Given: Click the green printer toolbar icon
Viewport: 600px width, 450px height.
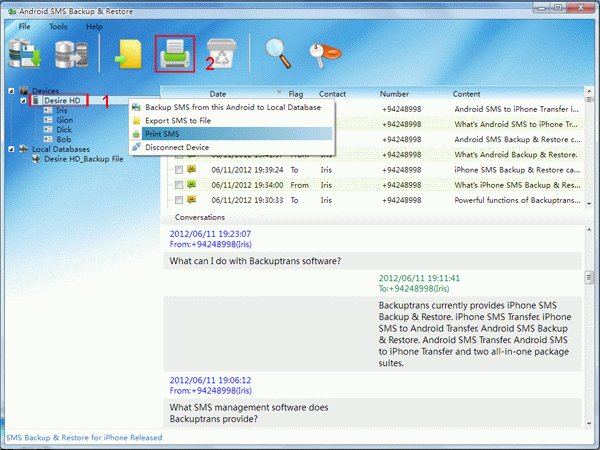Looking at the screenshot, I should pyautogui.click(x=175, y=54).
